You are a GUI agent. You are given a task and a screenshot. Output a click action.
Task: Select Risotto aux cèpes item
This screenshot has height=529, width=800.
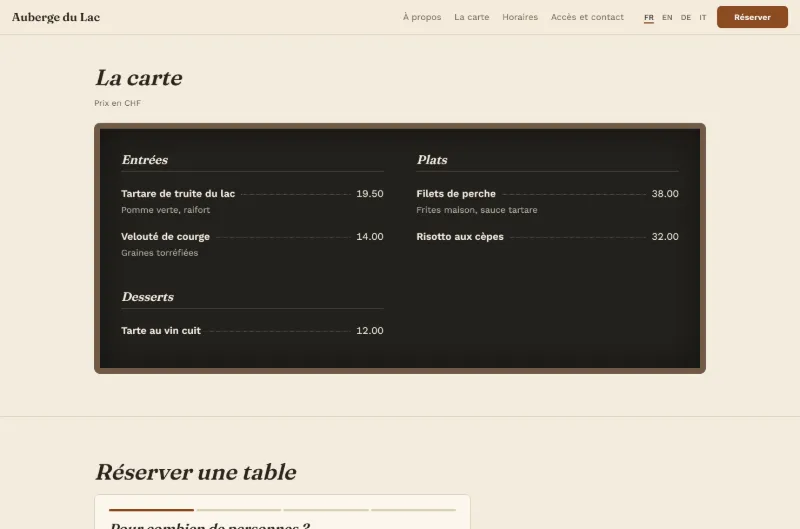(x=460, y=236)
